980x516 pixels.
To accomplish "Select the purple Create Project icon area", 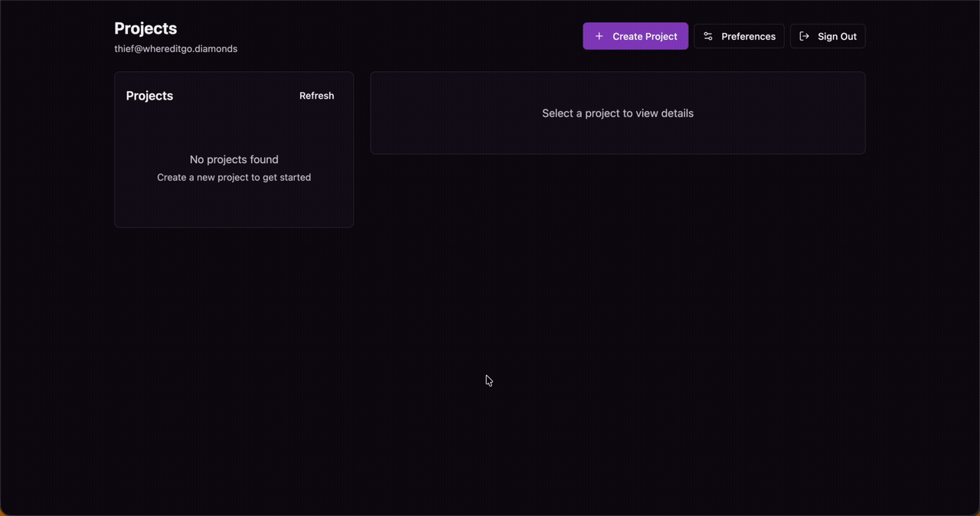I will click(x=599, y=36).
